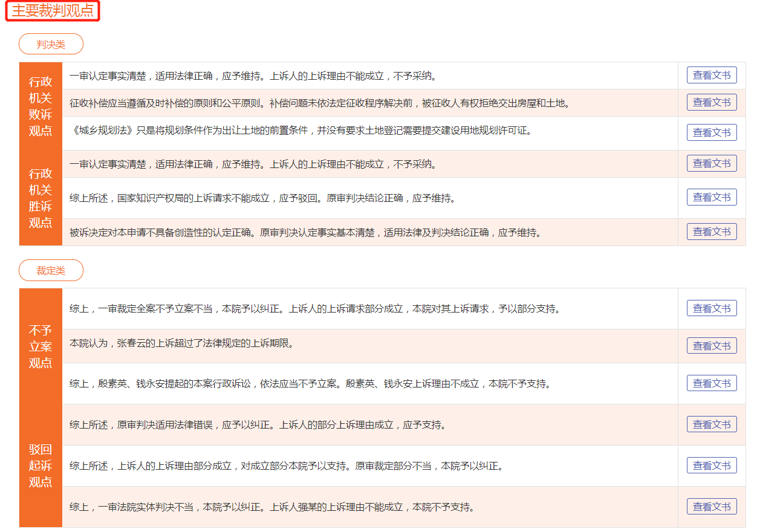This screenshot has height=532, width=757.
Task: Switch to the 裁定类 pill tab
Action: point(51,270)
